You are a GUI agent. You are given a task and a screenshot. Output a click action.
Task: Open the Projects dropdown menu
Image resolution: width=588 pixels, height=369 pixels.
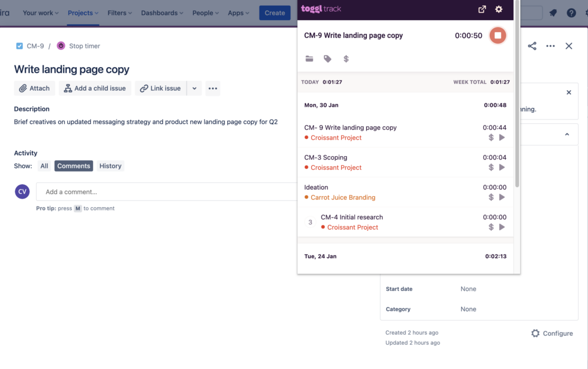(x=83, y=13)
